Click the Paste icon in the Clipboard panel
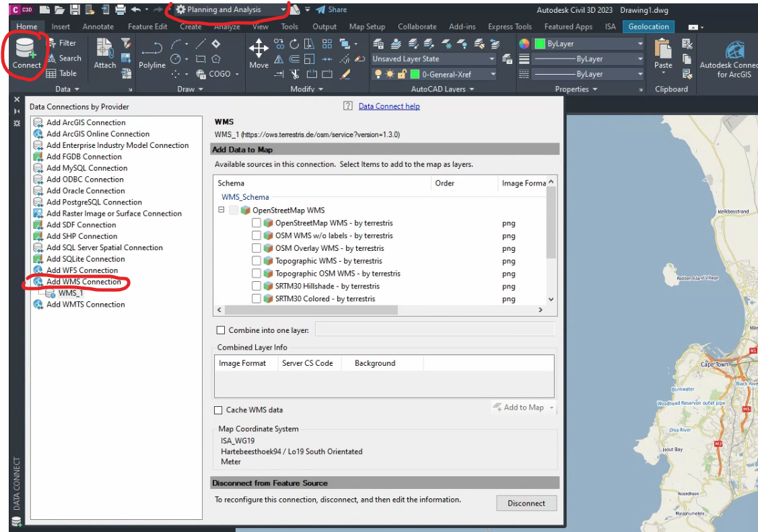Viewport: 758px width, 532px height. [x=663, y=50]
